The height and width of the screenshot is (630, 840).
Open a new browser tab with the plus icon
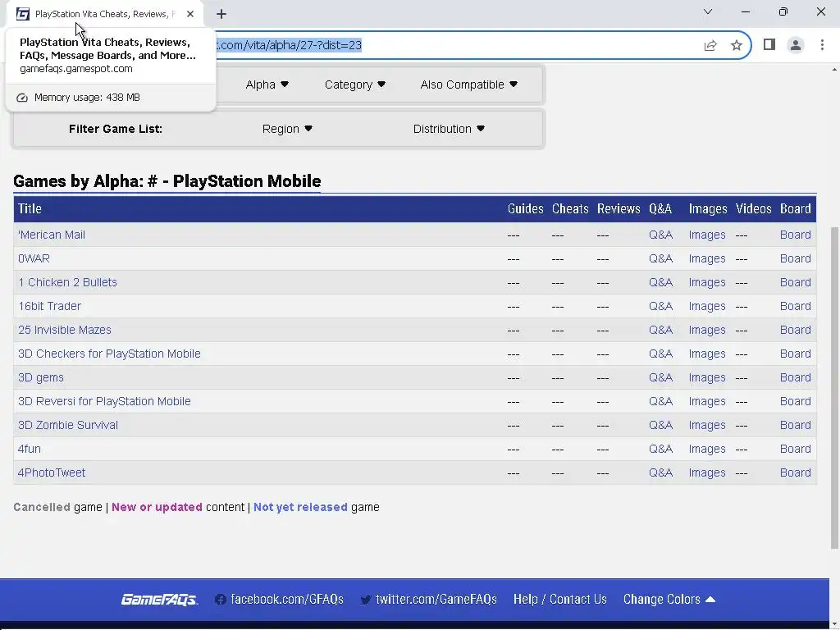(221, 14)
